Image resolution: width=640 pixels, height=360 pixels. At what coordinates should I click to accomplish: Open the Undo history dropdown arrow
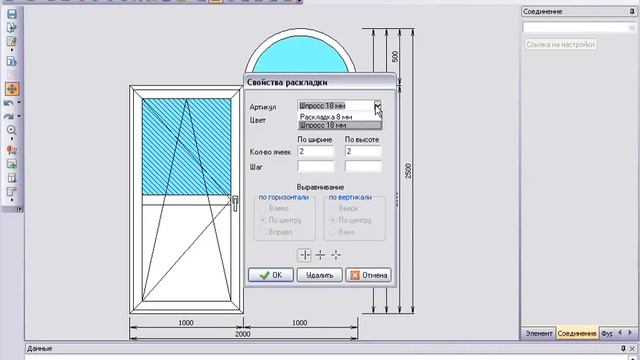[19, 102]
